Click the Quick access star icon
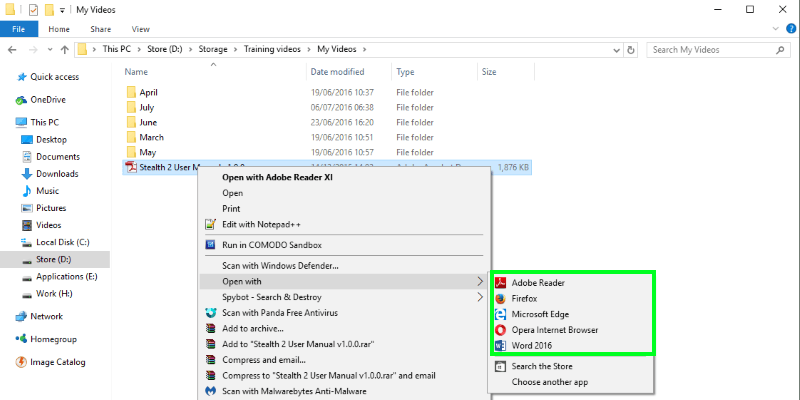The width and height of the screenshot is (800, 400). (21, 77)
